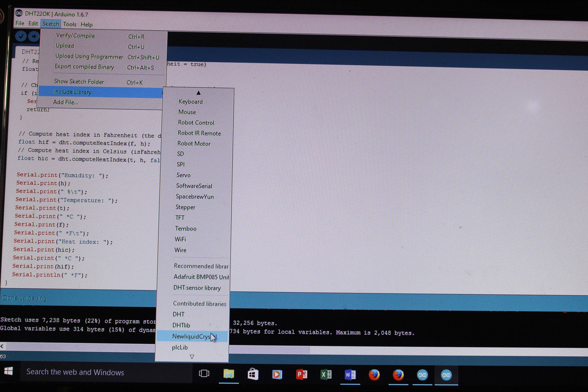Click Add File... in the Sketch menu
588x392 pixels.
point(65,102)
